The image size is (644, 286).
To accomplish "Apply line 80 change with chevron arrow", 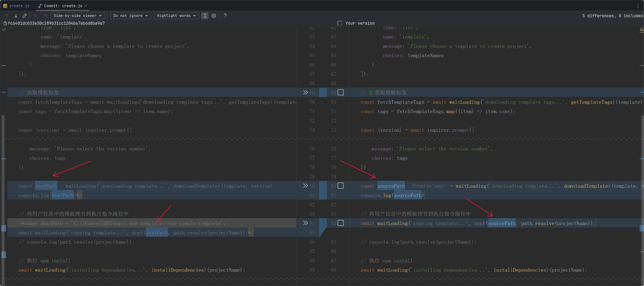I will tap(305, 186).
